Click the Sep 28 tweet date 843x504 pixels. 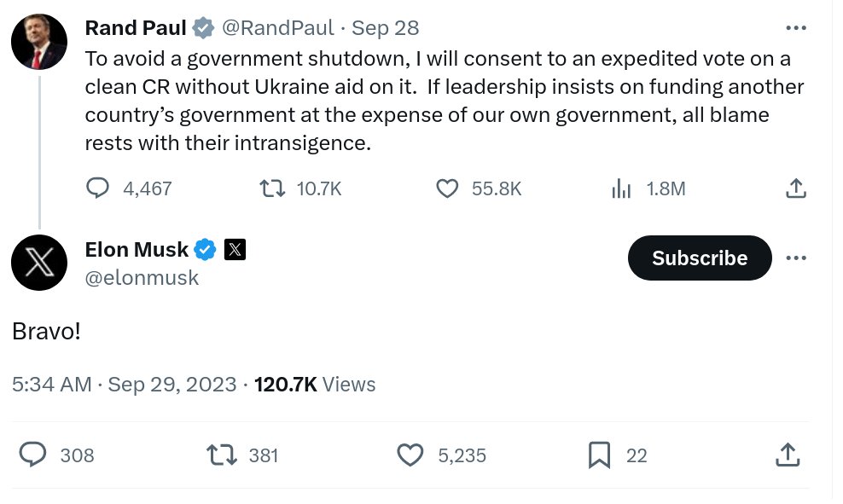click(x=386, y=28)
